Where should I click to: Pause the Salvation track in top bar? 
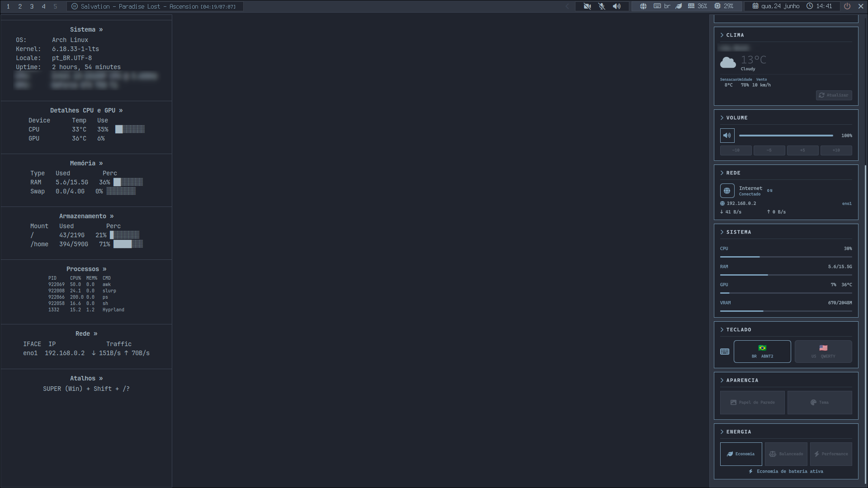[x=75, y=6]
